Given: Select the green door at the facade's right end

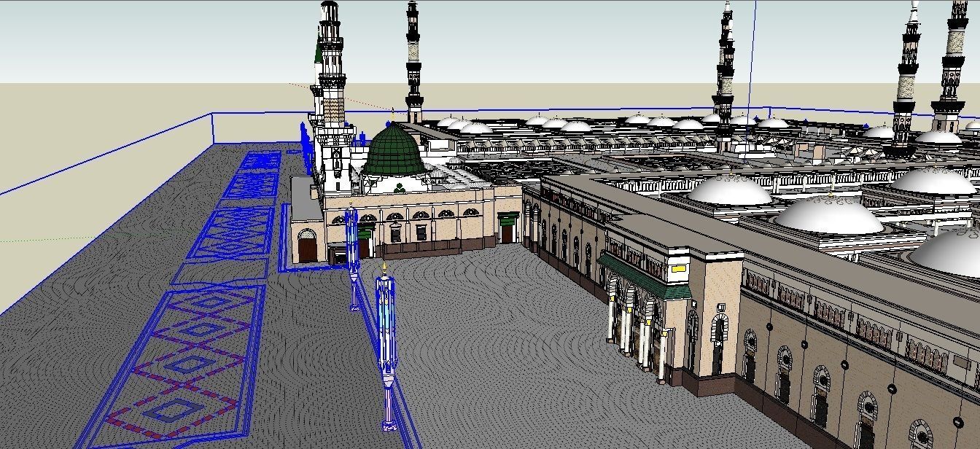Looking at the screenshot, I should 507,229.
